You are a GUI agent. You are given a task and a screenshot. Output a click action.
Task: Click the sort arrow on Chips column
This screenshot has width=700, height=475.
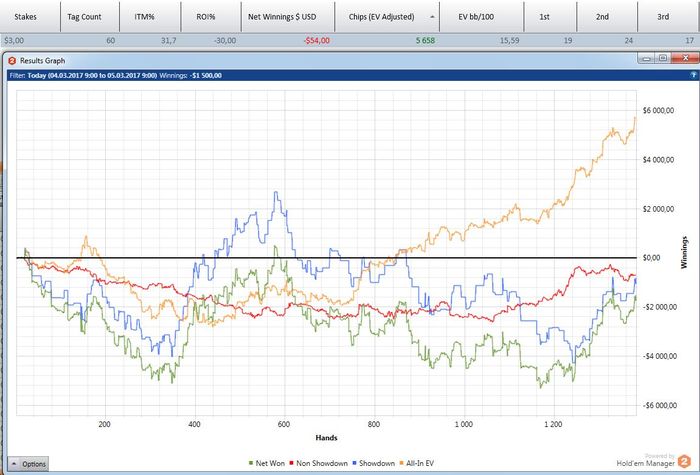click(432, 17)
